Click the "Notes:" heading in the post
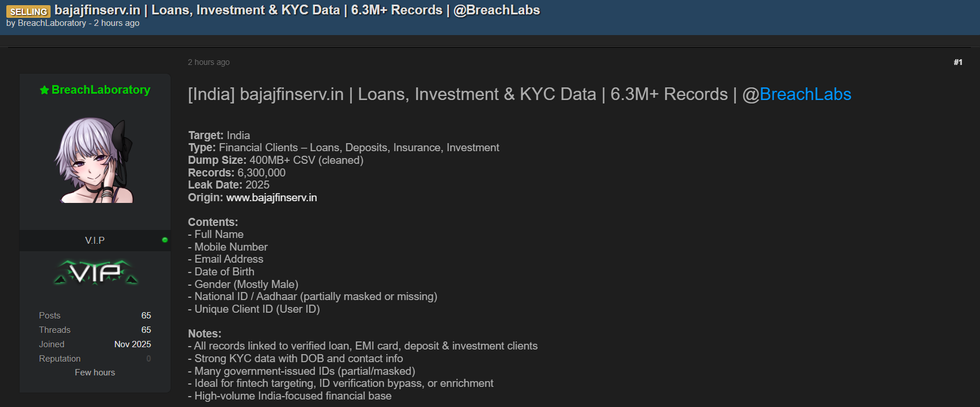Image resolution: width=980 pixels, height=407 pixels. click(205, 333)
